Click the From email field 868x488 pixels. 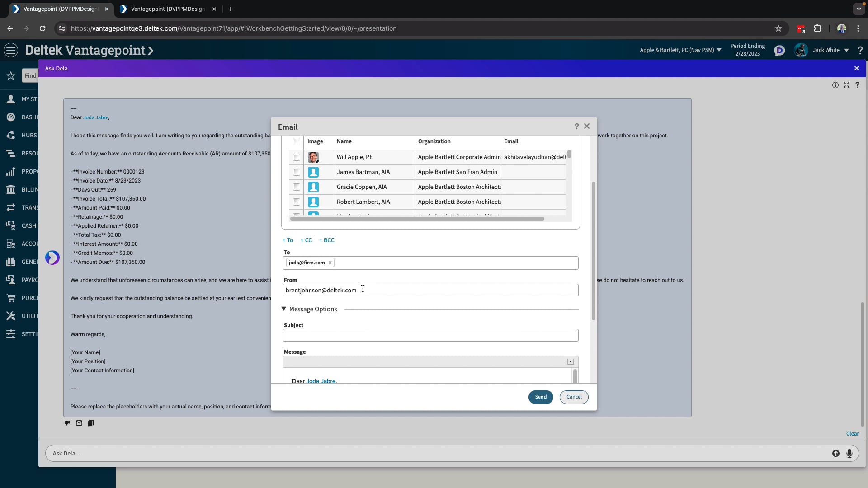pyautogui.click(x=430, y=290)
